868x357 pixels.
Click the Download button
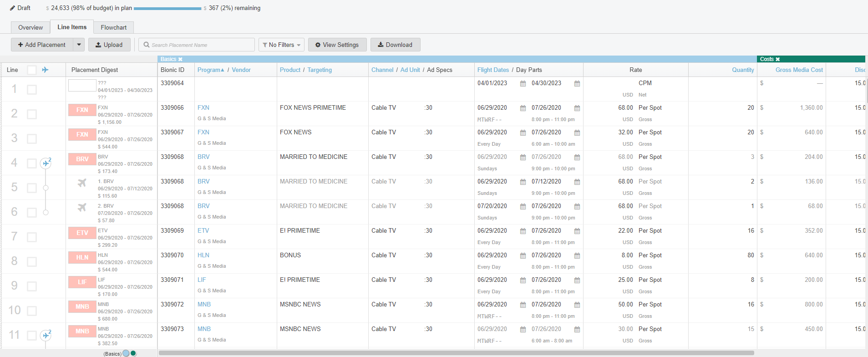(x=395, y=45)
